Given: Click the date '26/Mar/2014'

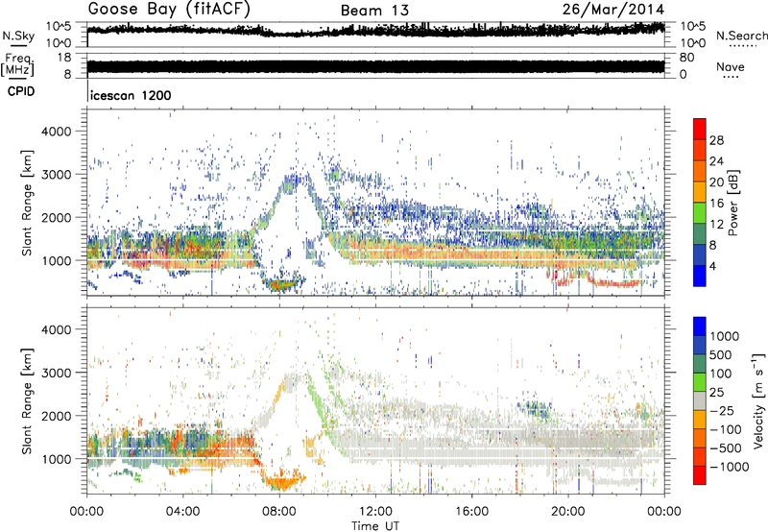Looking at the screenshot, I should click(x=613, y=10).
